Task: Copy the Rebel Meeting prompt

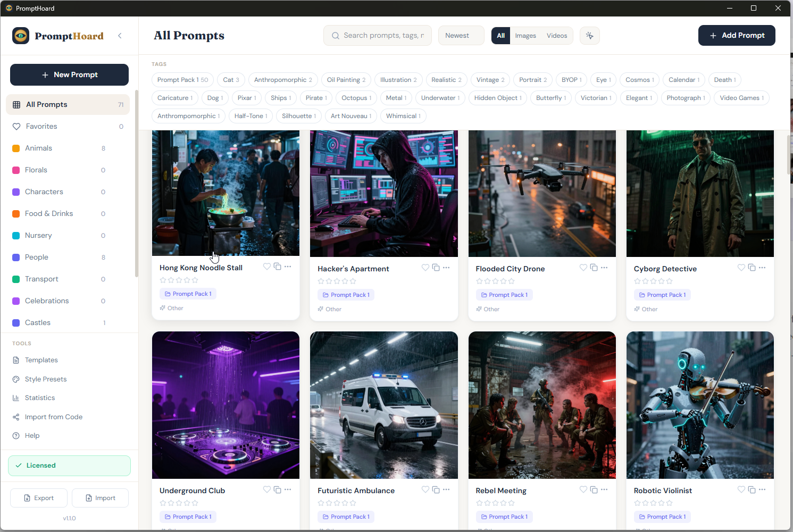Action: [594, 489]
